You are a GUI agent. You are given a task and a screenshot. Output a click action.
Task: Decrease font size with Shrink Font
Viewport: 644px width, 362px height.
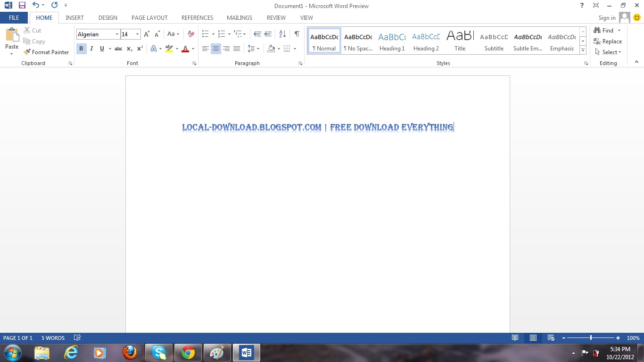[x=157, y=34]
